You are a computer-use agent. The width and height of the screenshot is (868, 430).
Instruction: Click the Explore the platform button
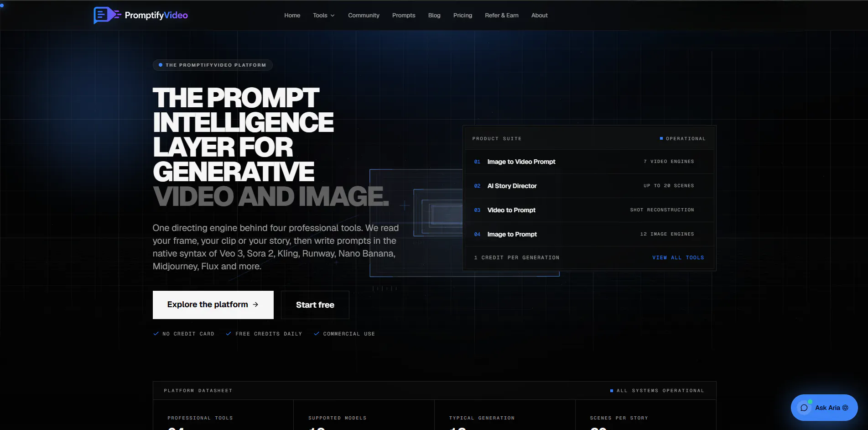click(x=213, y=305)
